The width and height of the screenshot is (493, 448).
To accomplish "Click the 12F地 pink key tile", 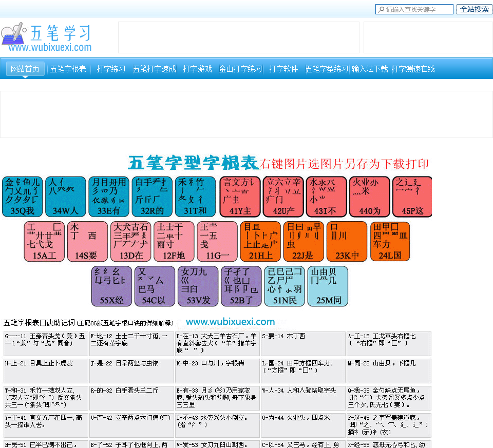I will 174,241.
